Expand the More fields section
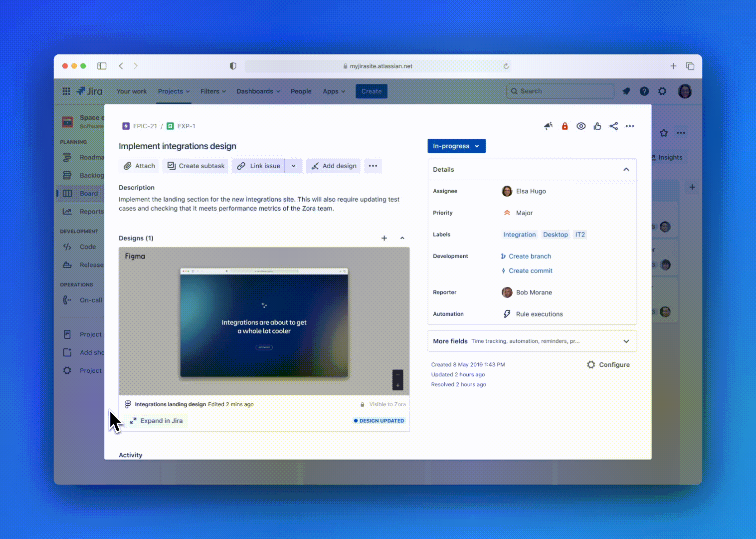Screen dimensions: 756x539 click(626, 341)
